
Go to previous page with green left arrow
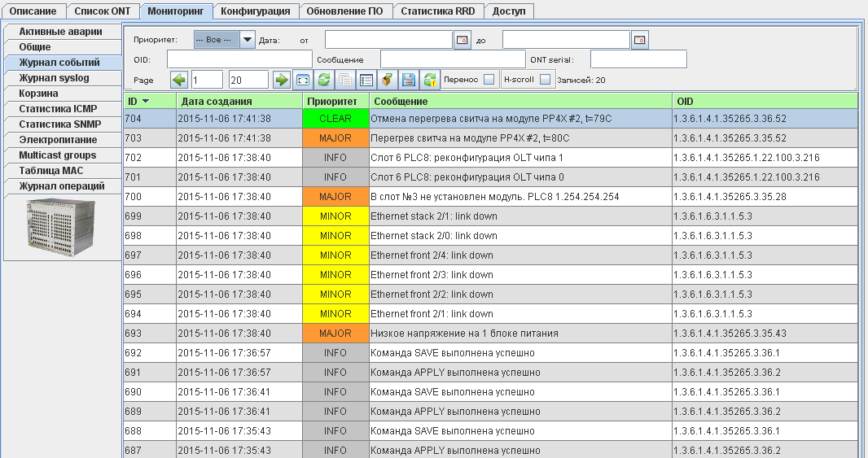179,80
